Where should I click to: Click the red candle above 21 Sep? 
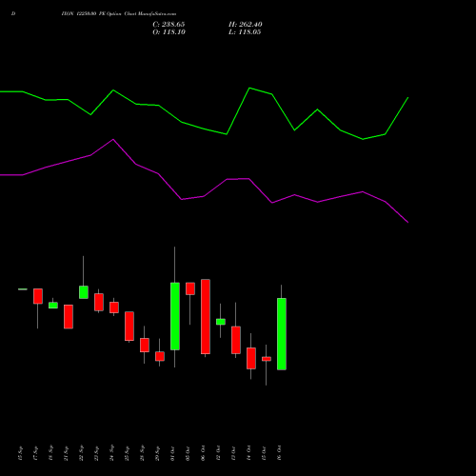pyautogui.click(x=69, y=317)
